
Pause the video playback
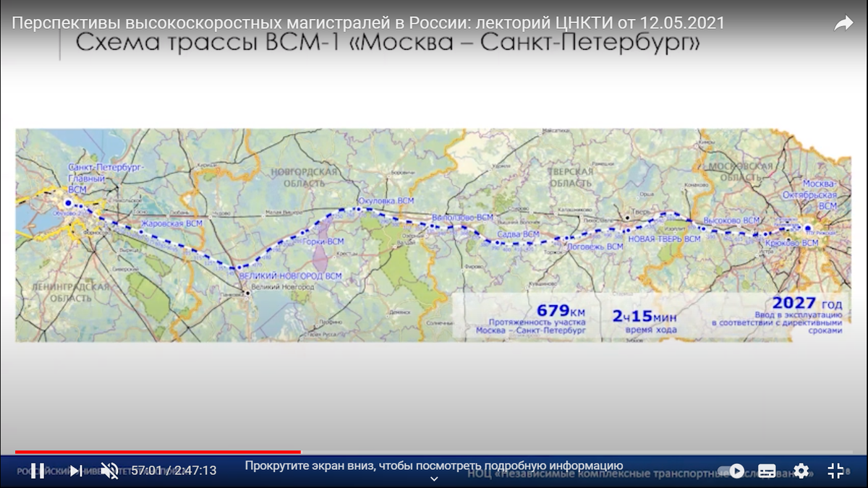(38, 471)
